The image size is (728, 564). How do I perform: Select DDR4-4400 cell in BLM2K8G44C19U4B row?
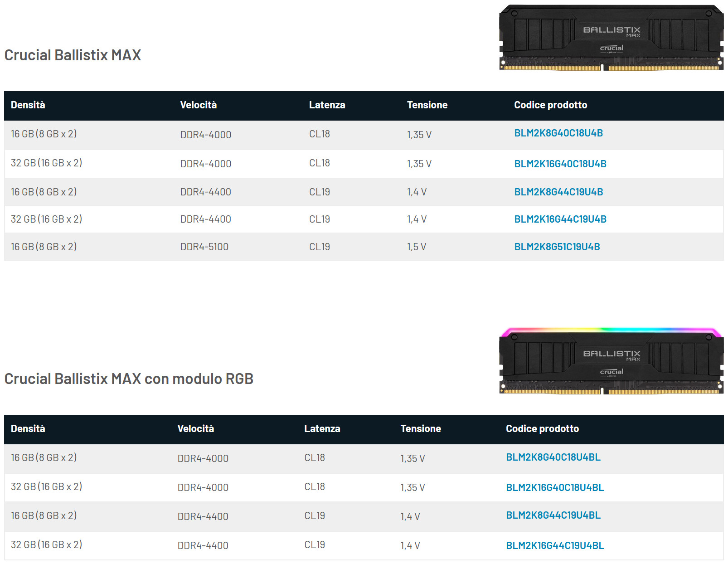tap(206, 192)
